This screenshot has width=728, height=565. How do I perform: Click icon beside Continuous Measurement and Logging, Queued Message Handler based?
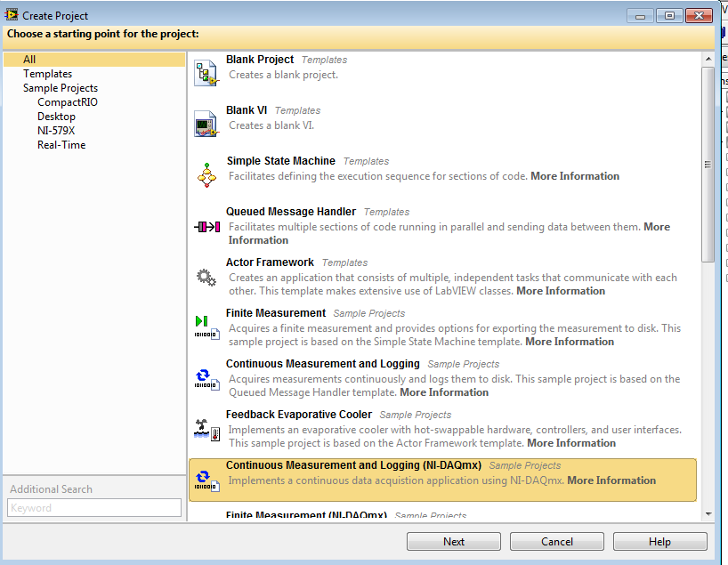click(x=206, y=379)
